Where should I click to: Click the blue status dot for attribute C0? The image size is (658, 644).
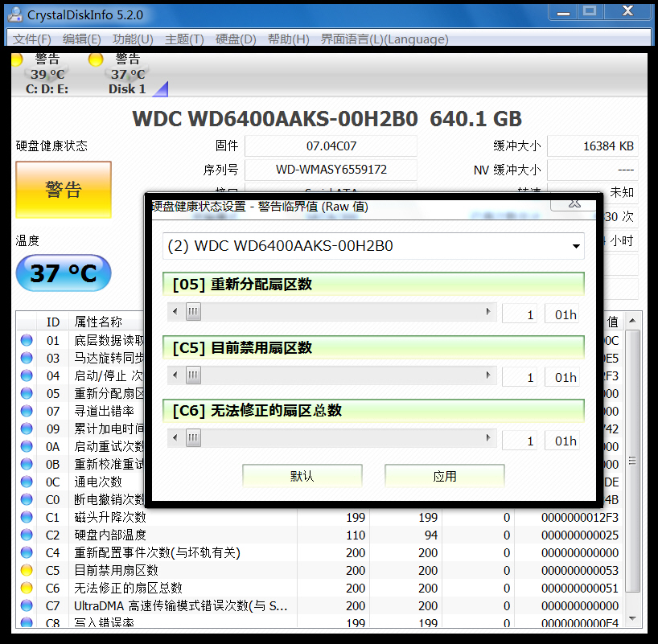click(27, 499)
